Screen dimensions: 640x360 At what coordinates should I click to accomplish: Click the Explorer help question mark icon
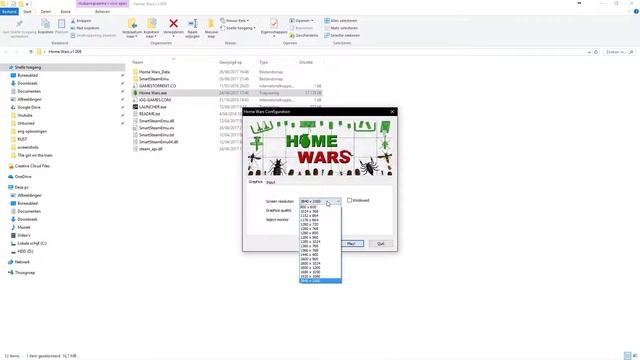point(636,11)
